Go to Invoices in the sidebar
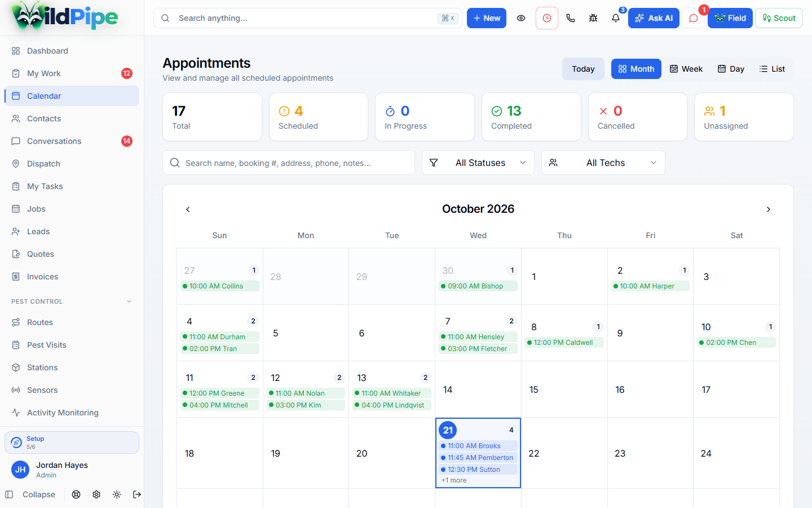This screenshot has height=508, width=812. tap(72, 277)
